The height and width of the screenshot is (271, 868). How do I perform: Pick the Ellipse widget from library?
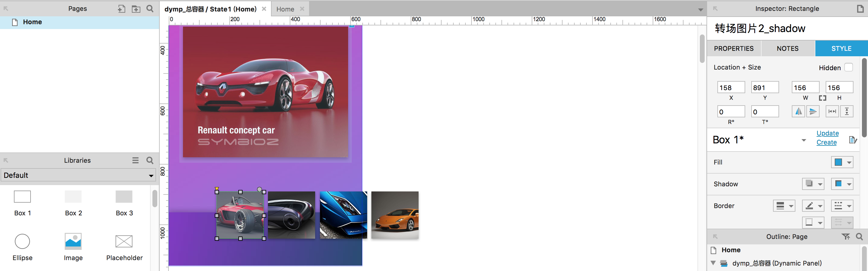[x=22, y=247]
